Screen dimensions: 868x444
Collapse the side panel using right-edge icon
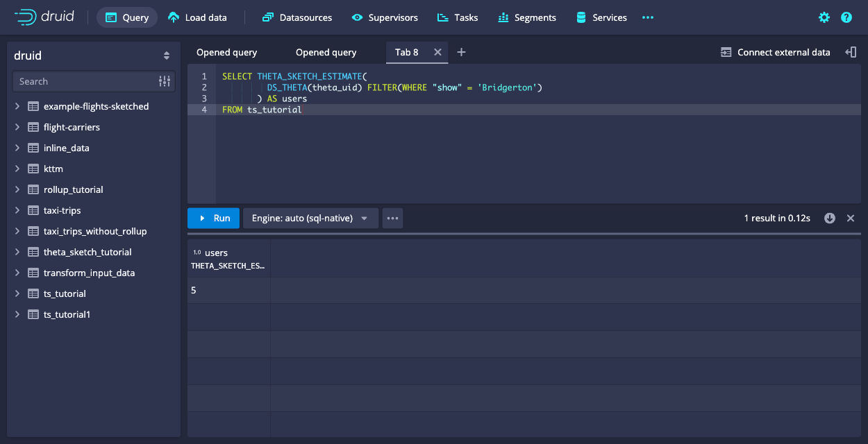click(x=851, y=52)
